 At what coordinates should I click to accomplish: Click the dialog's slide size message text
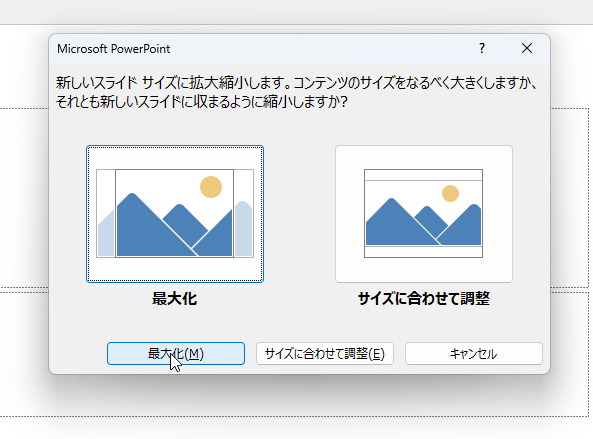(x=296, y=92)
